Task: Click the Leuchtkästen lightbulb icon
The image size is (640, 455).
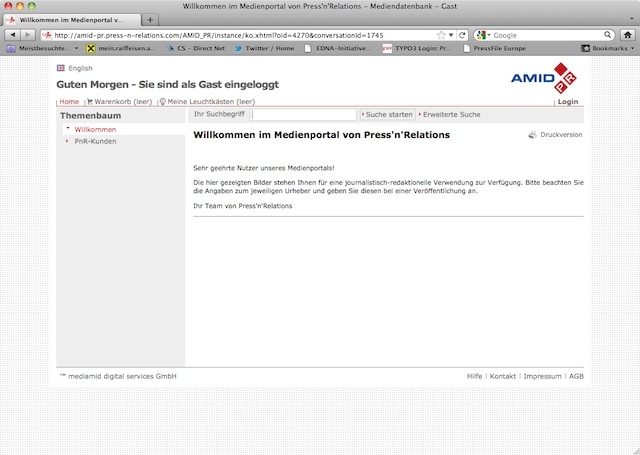Action: coord(162,102)
